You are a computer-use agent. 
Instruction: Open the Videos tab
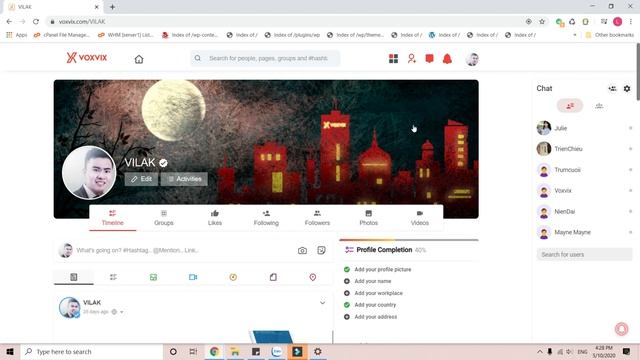click(x=420, y=218)
